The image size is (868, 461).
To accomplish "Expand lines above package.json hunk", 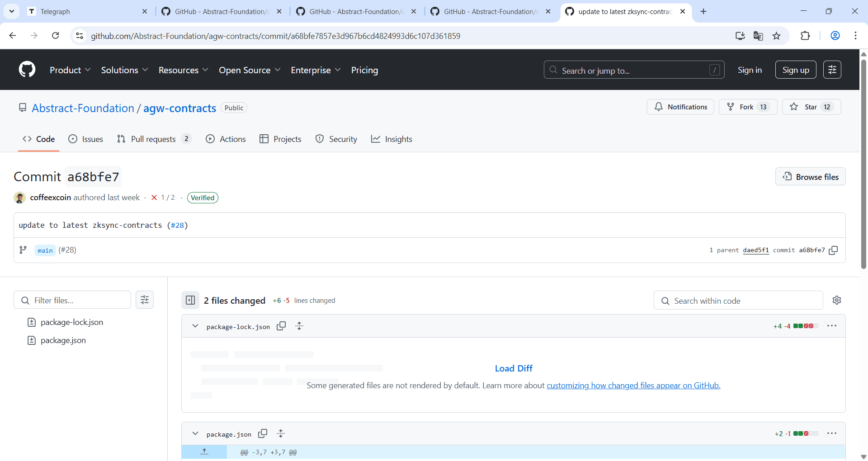I will (204, 452).
